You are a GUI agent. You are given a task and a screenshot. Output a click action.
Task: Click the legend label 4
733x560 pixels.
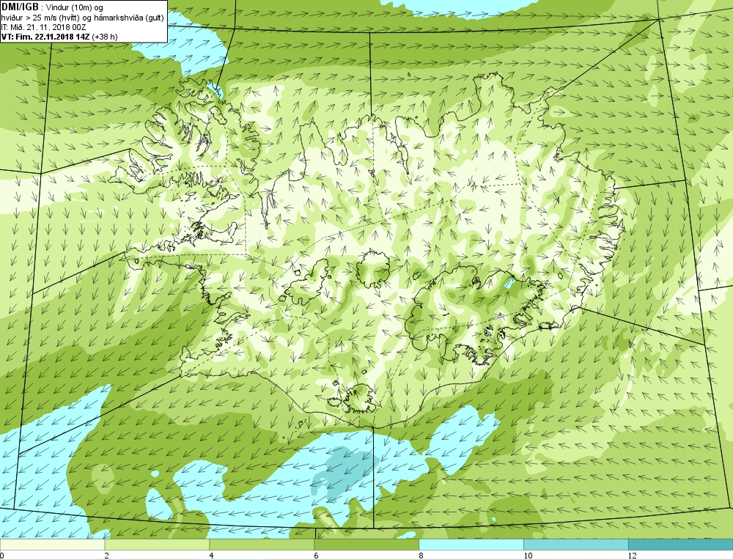coord(212,556)
